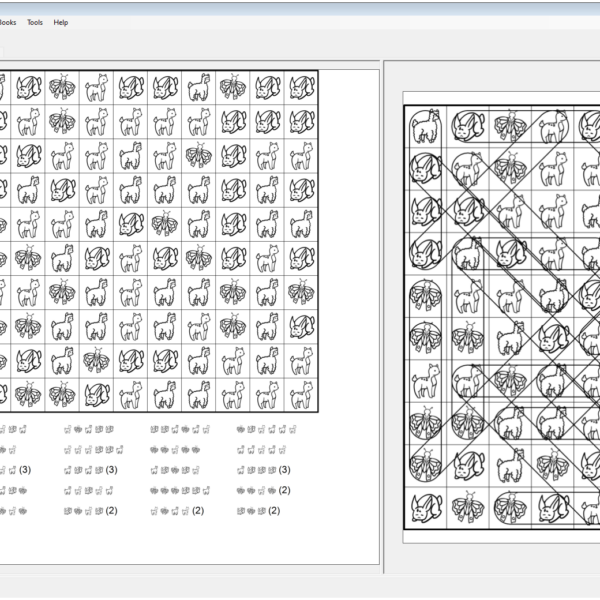Click bottom-left rabbit cell in right solution grid

click(x=424, y=507)
